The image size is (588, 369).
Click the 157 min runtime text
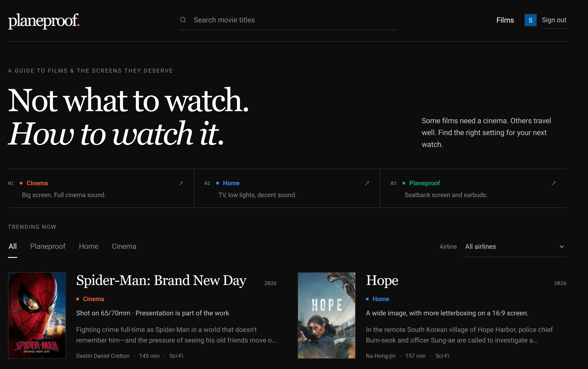pyautogui.click(x=415, y=356)
